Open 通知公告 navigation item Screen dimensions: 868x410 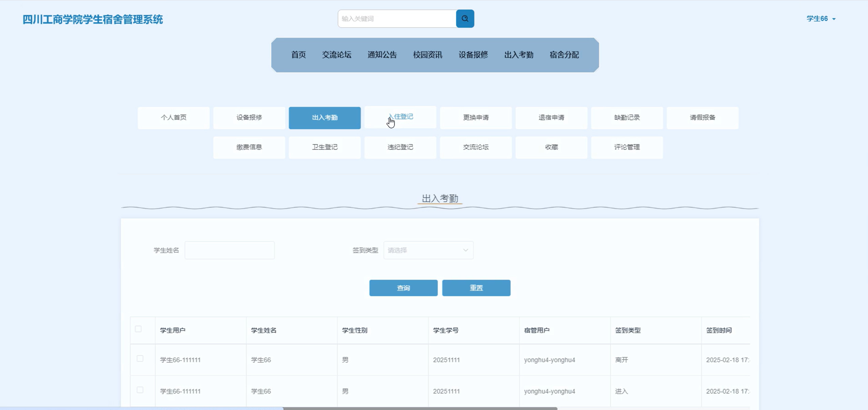(x=382, y=55)
